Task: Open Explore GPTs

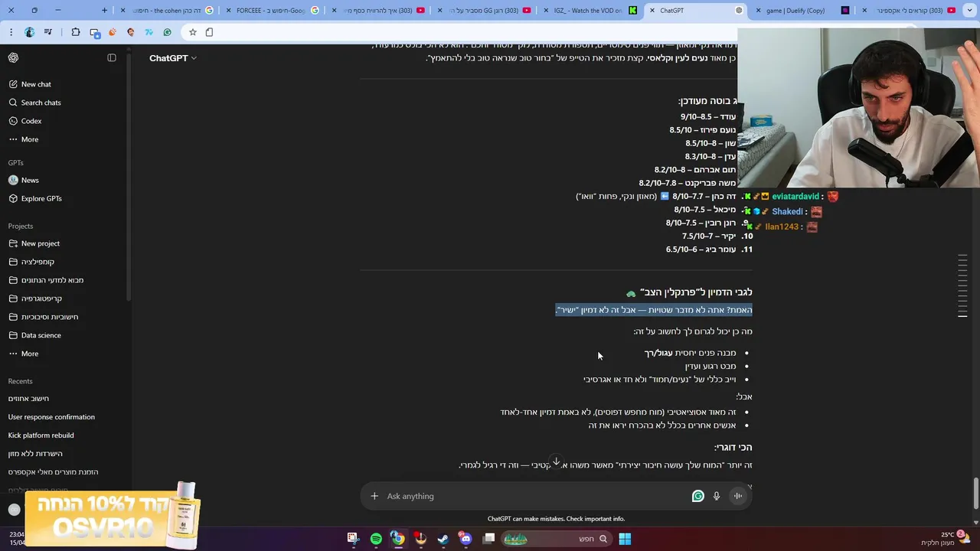Action: [x=34, y=198]
